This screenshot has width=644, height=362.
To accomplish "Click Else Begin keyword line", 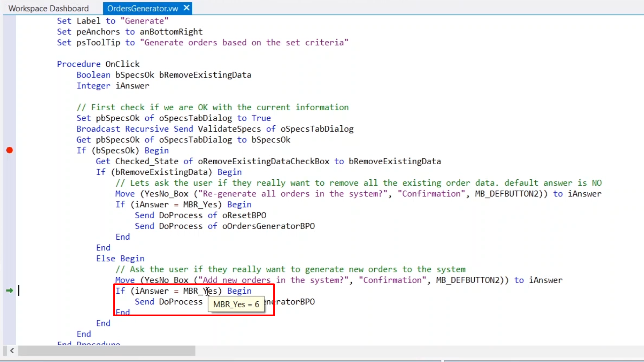I will pyautogui.click(x=120, y=258).
